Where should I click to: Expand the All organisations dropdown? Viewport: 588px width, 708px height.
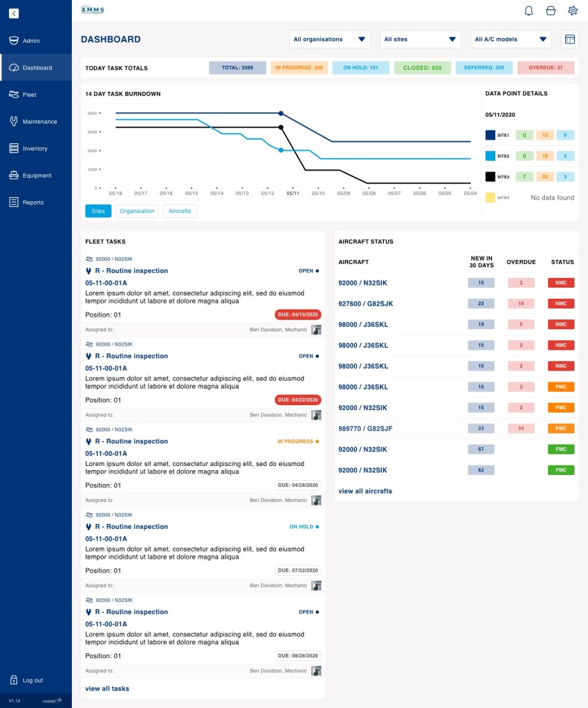tap(329, 39)
